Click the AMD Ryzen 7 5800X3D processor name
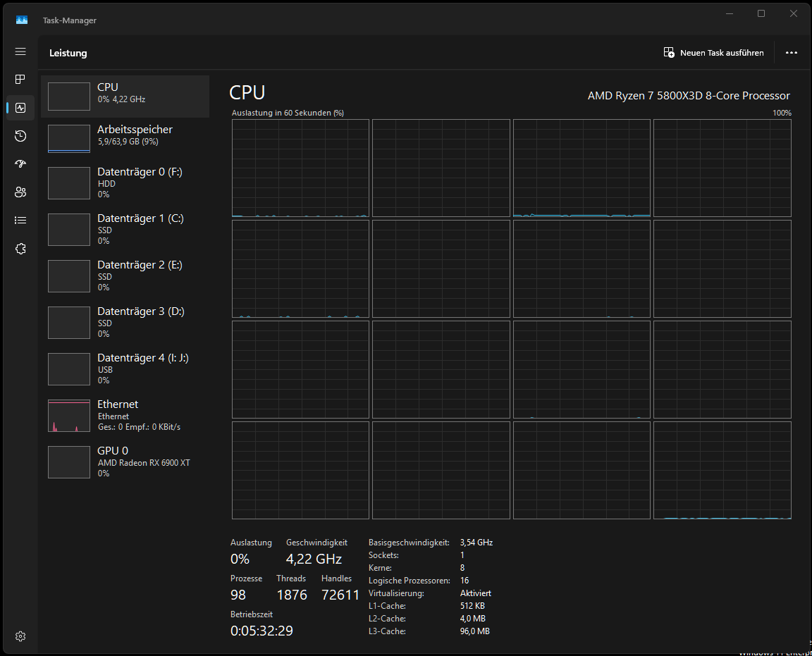 pyautogui.click(x=689, y=96)
